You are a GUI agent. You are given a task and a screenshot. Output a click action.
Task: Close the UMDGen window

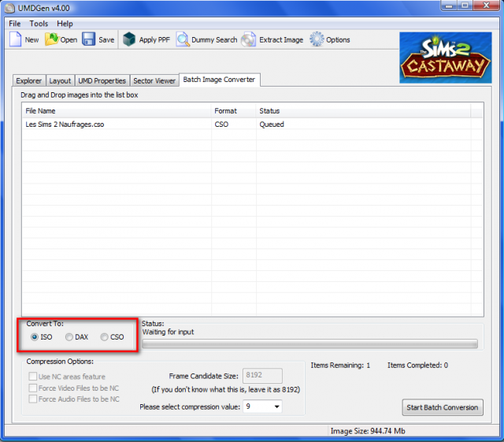487,6
